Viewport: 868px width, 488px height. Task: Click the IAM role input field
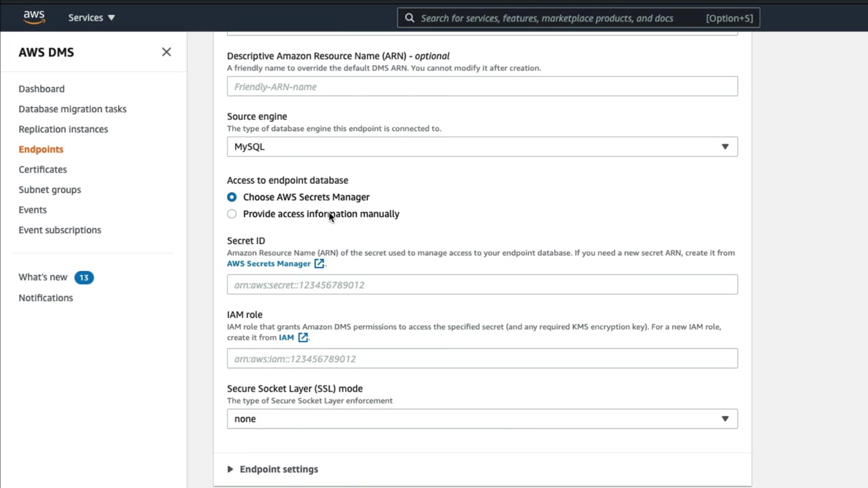click(x=482, y=359)
